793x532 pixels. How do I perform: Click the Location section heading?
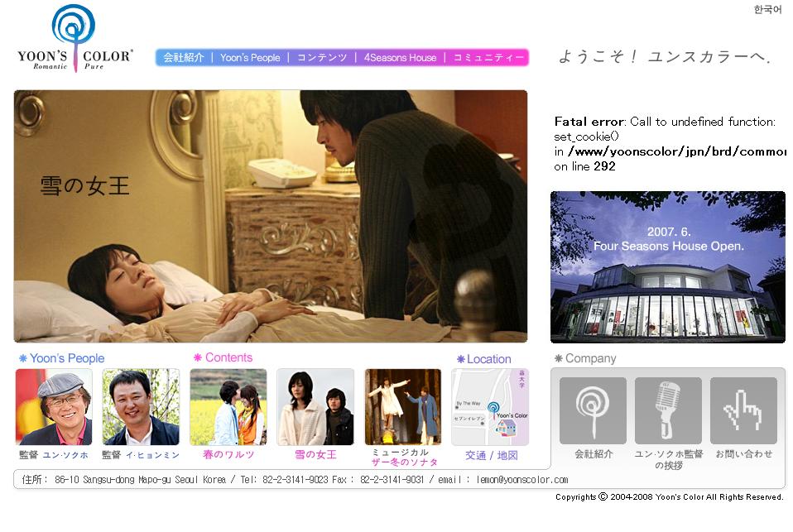pyautogui.click(x=484, y=359)
